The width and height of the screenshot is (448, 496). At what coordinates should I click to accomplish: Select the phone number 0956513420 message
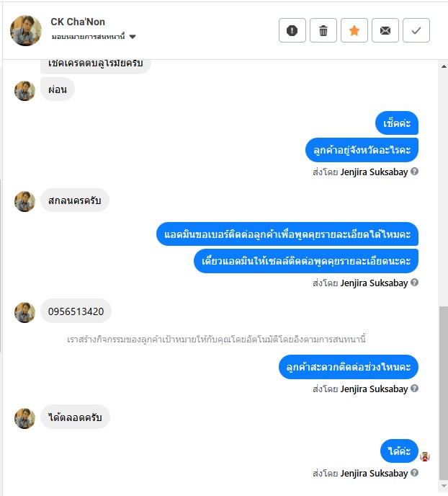[76, 311]
